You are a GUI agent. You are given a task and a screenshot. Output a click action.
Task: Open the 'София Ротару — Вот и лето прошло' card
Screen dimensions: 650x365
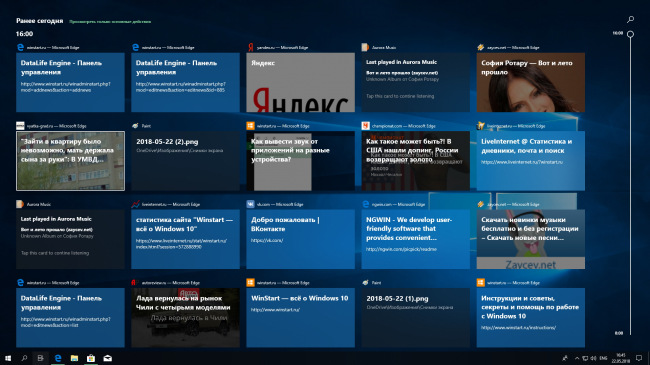tap(531, 82)
